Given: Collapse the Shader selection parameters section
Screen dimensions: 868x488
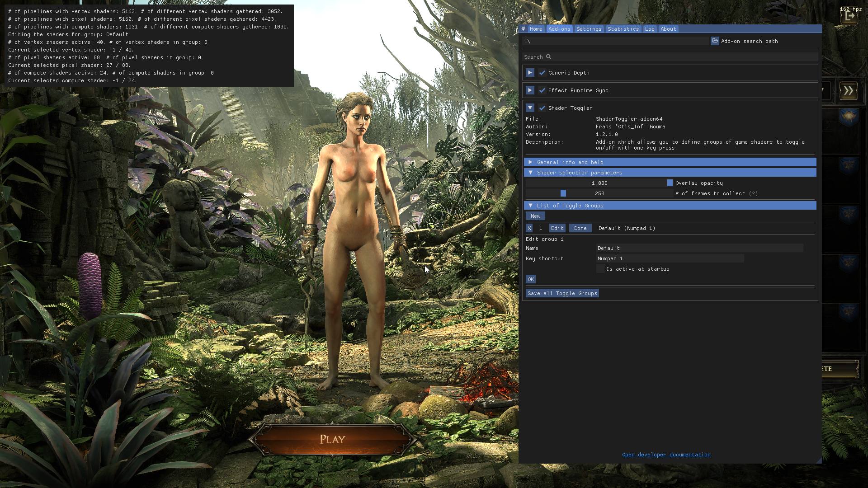Looking at the screenshot, I should [670, 173].
